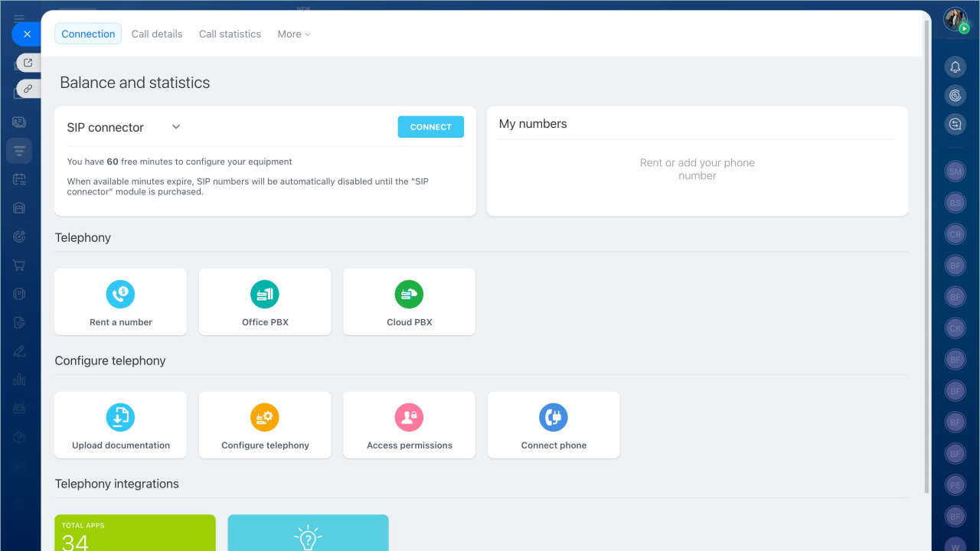Select the Connection tab

point(88,34)
